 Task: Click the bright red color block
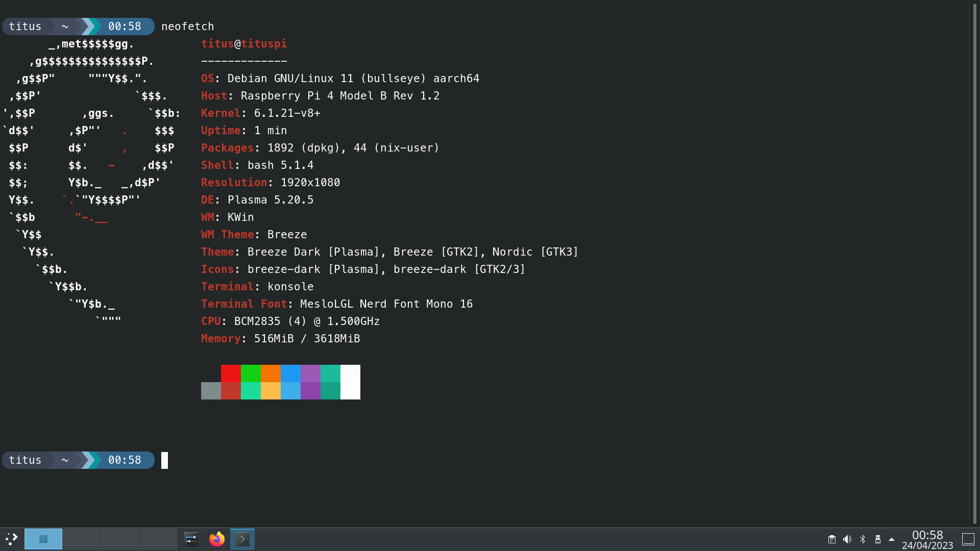point(231,373)
